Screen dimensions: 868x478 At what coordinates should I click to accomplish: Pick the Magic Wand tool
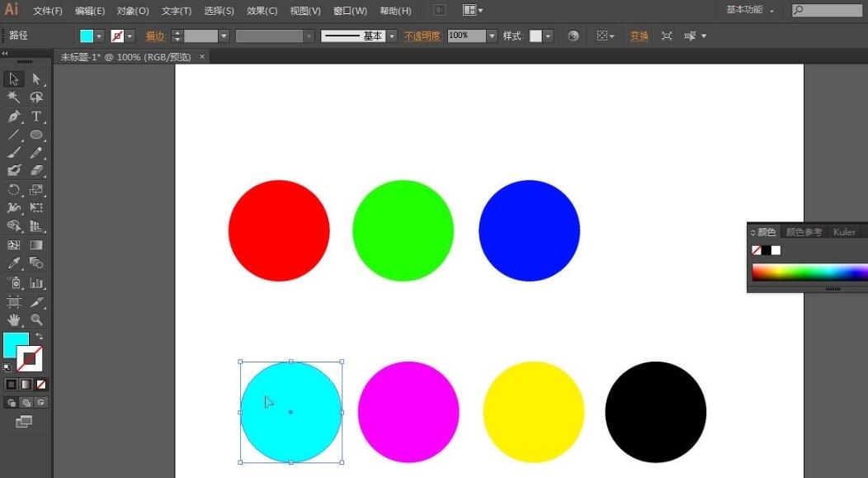click(14, 97)
